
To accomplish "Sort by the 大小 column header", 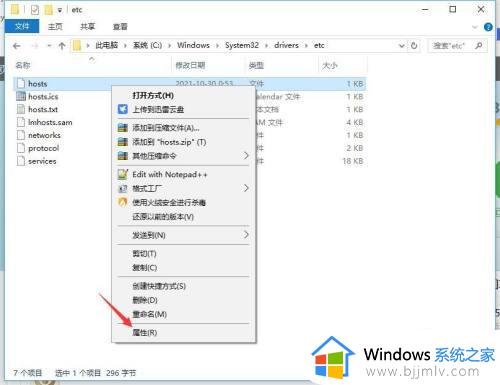I will (329, 65).
